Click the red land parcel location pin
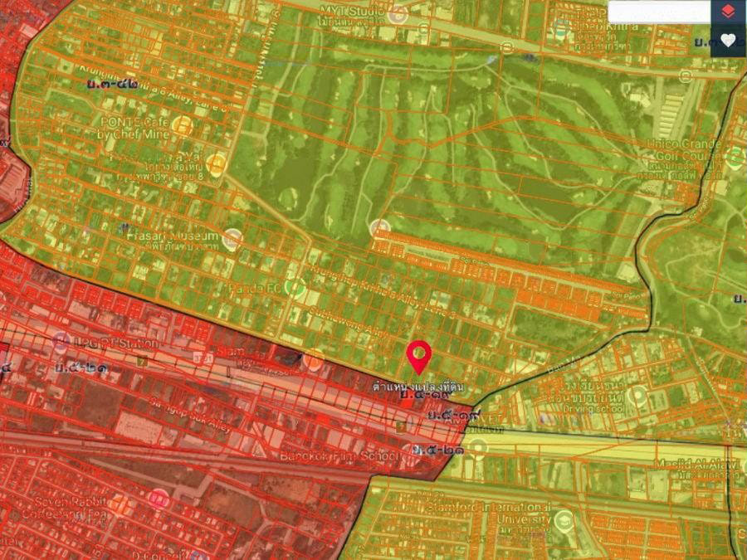The image size is (747, 560). click(420, 357)
